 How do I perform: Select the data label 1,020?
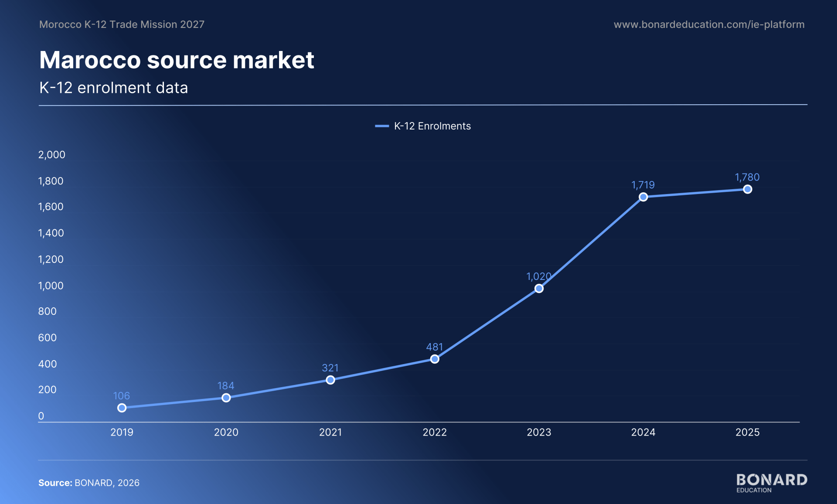pos(539,276)
